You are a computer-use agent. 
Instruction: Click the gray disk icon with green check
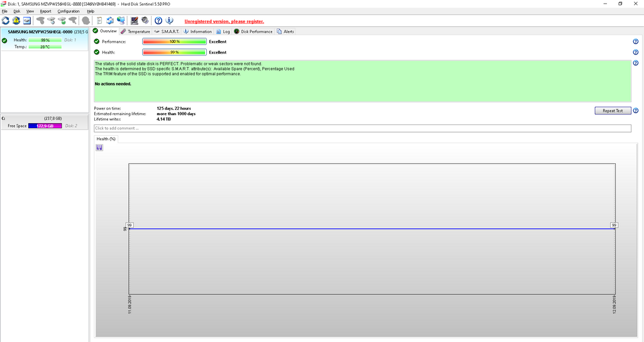pos(62,21)
